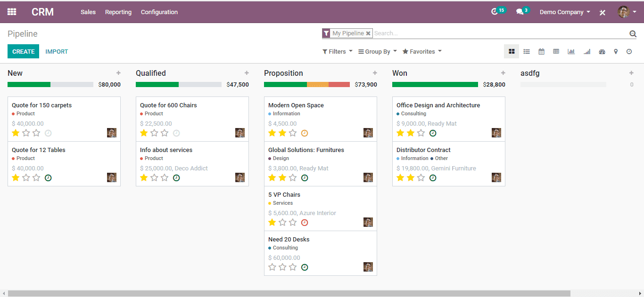
Task: Click the IMPORT button
Action: click(x=57, y=52)
